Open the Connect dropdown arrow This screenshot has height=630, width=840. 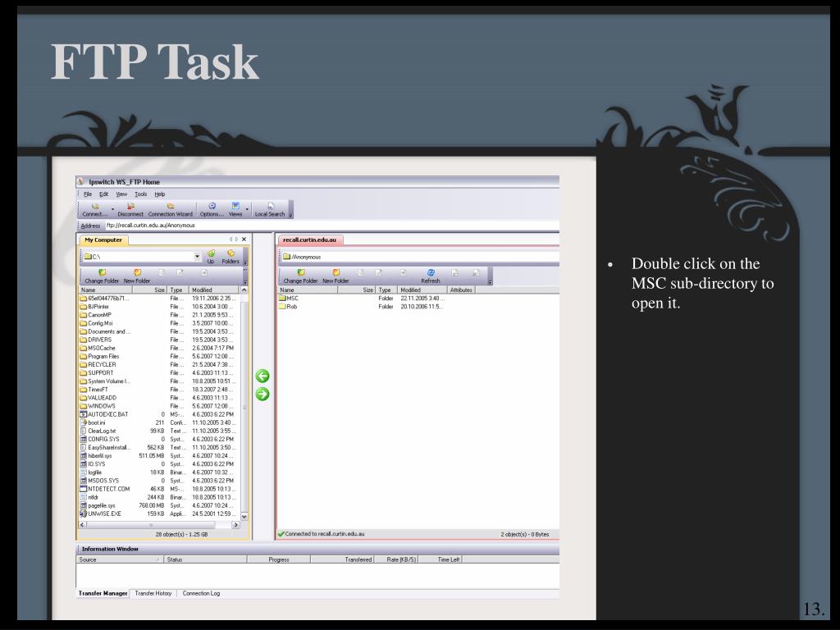click(112, 209)
